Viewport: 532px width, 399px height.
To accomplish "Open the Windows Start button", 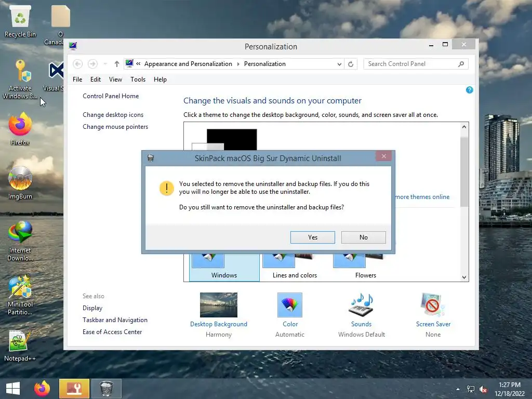I will point(13,389).
